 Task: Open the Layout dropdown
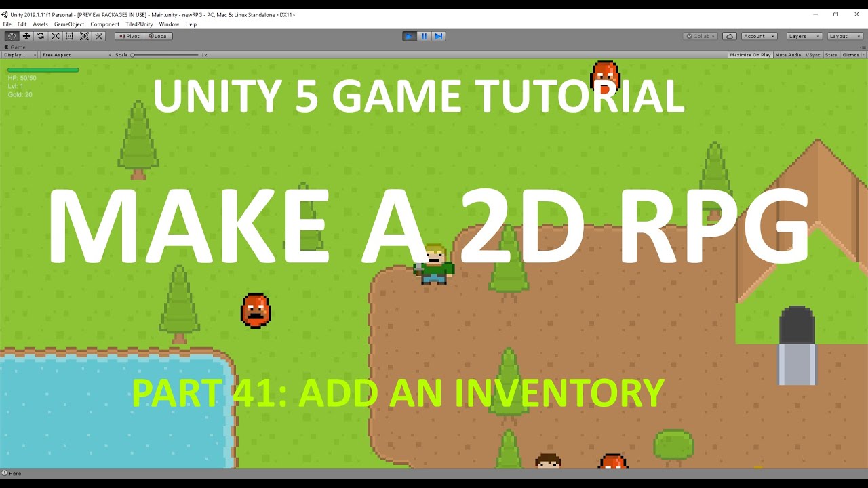pos(844,36)
